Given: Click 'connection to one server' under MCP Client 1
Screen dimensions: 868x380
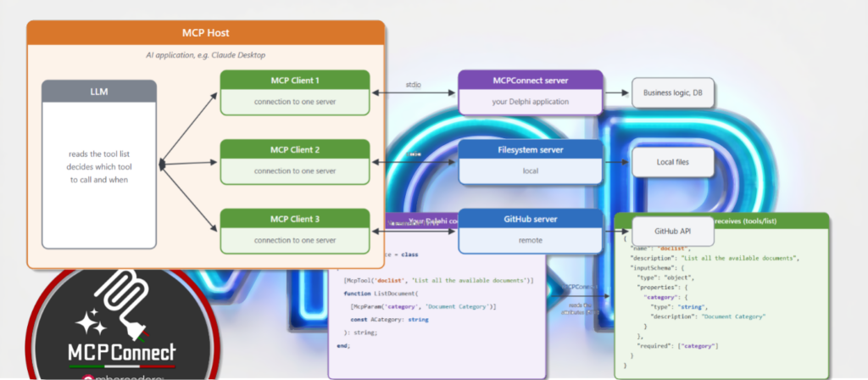Looking at the screenshot, I should [x=295, y=102].
